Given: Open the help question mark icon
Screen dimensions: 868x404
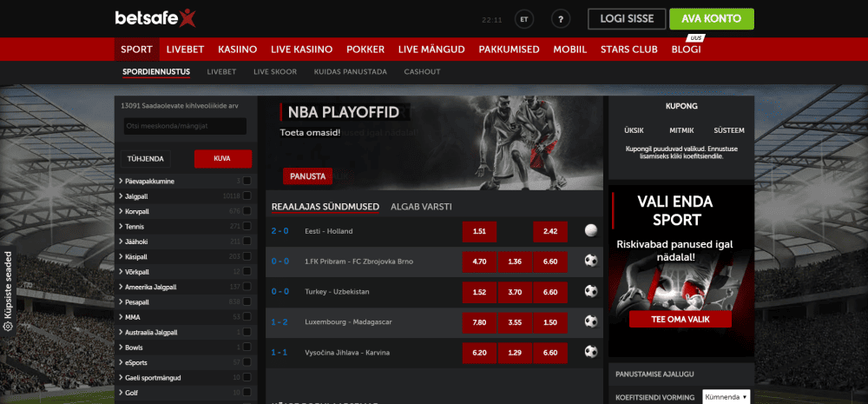Looking at the screenshot, I should tap(561, 19).
